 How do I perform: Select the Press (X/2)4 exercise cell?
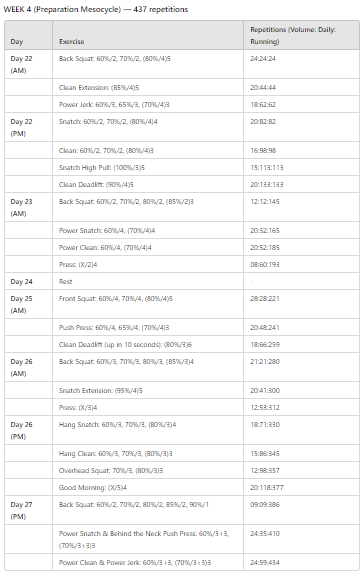pos(148,264)
